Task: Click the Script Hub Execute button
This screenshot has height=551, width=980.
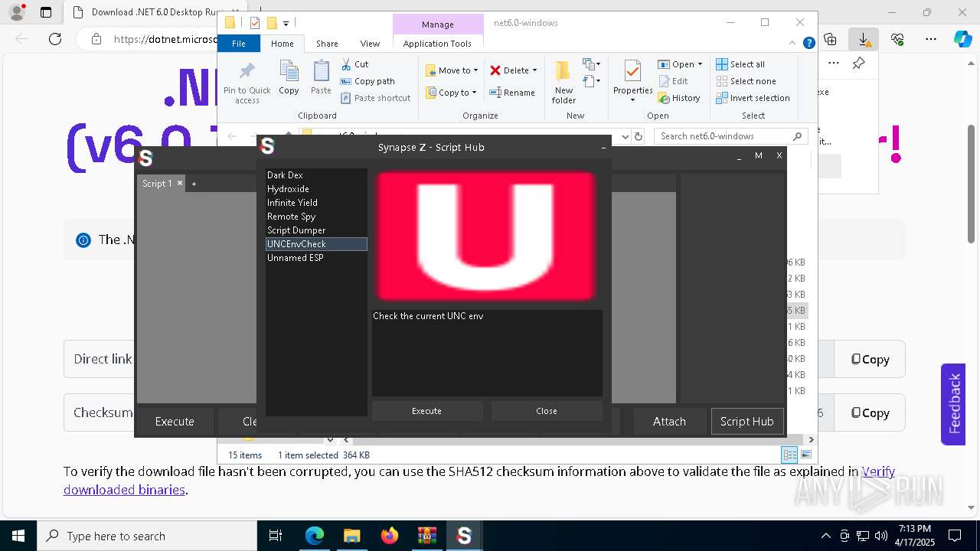Action: click(427, 411)
